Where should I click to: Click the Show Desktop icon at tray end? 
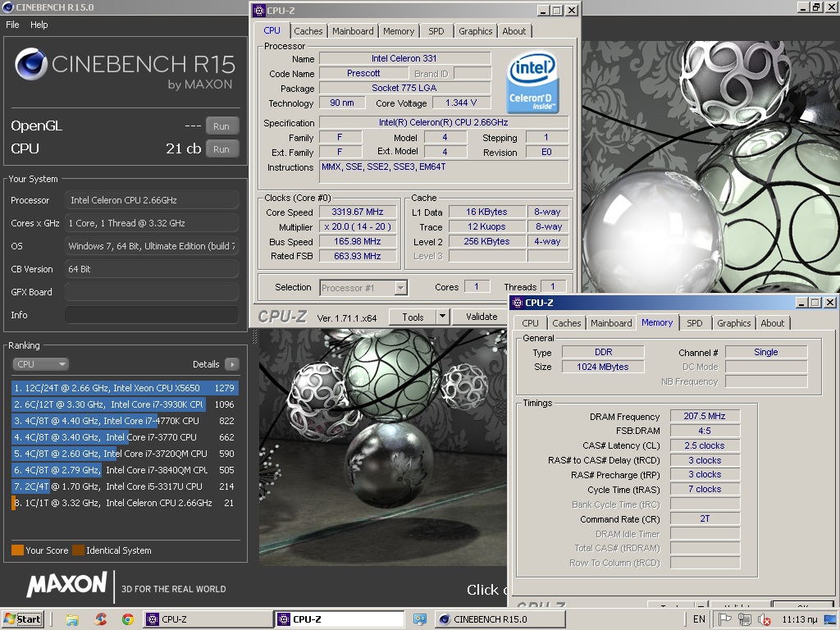(830, 620)
